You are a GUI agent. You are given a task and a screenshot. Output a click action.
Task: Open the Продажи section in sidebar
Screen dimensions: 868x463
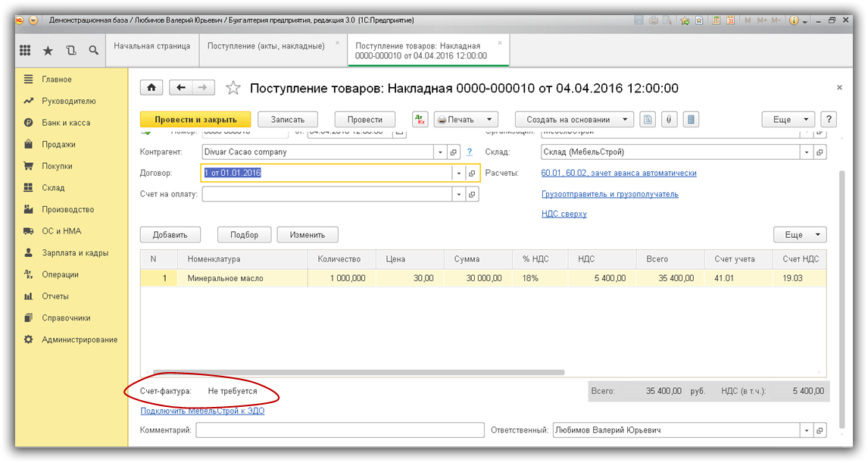pyautogui.click(x=58, y=144)
